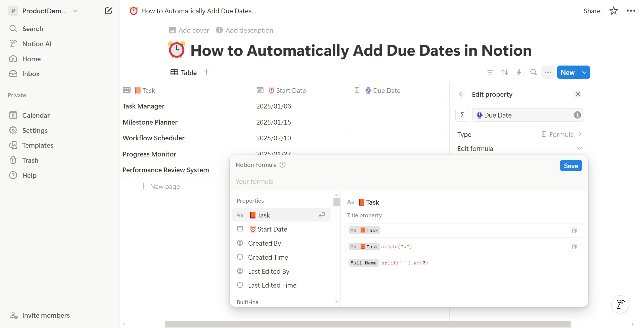
Task: Click New page at table bottom
Action: [x=160, y=186]
